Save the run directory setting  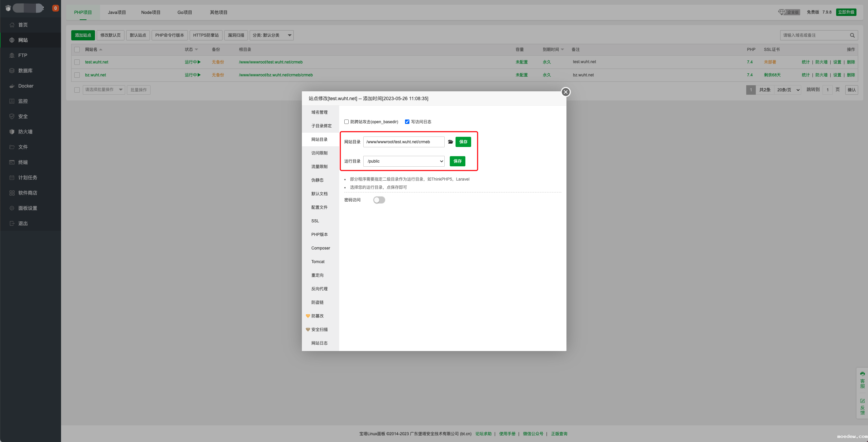(457, 161)
